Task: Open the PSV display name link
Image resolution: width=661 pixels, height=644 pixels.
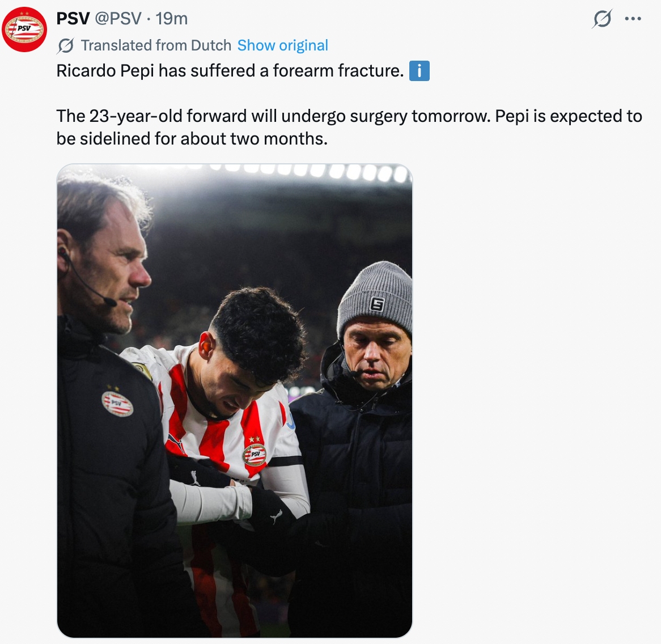Action: click(x=73, y=19)
